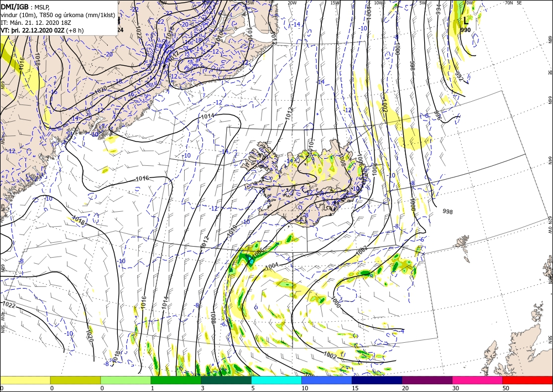Image resolution: width=553 pixels, height=392 pixels.
Task: Click the '20W' longitude label
Action: click(x=292, y=3)
